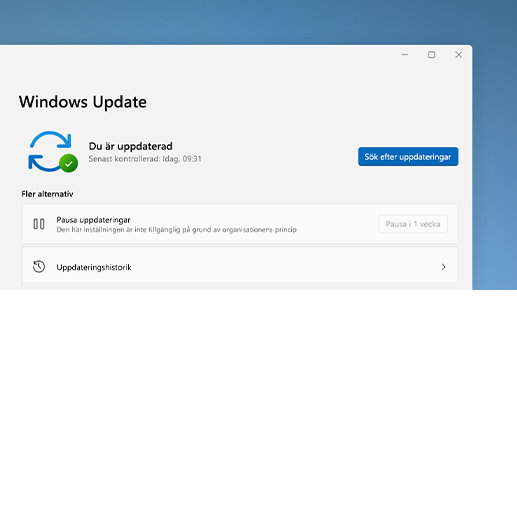Close the Settings window
The height and width of the screenshot is (517, 517).
[459, 55]
